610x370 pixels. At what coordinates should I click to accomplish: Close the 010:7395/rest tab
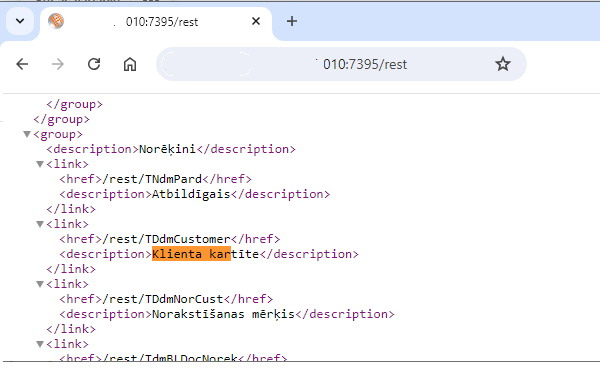(x=256, y=21)
